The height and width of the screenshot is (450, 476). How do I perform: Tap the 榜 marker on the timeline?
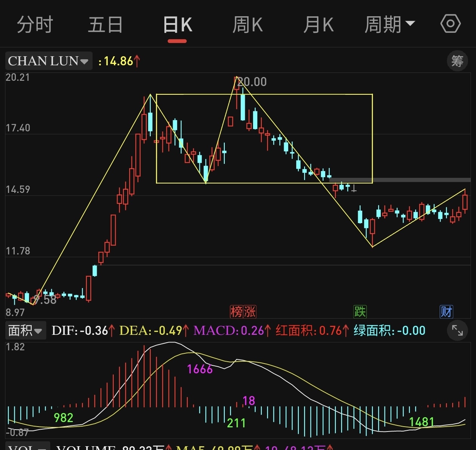(236, 312)
